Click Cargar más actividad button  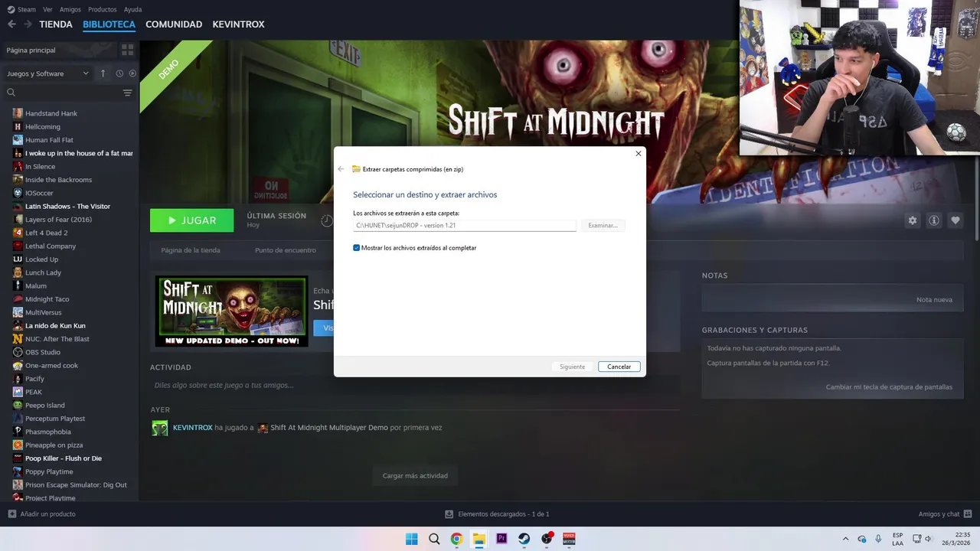[415, 475]
